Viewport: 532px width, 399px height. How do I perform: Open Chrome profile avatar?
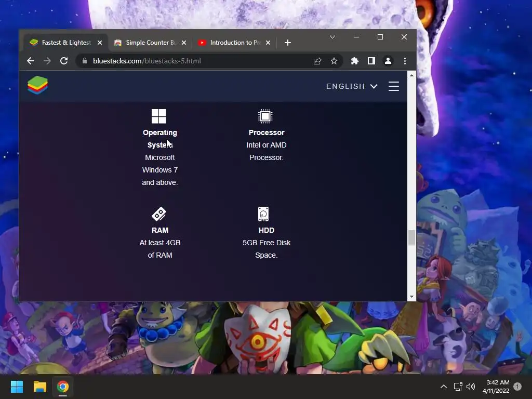tap(388, 61)
